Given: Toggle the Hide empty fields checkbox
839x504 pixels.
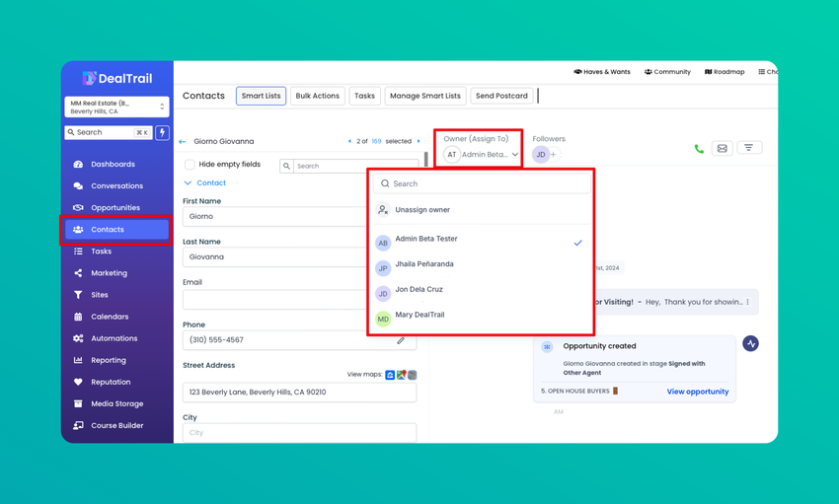Looking at the screenshot, I should [x=190, y=165].
